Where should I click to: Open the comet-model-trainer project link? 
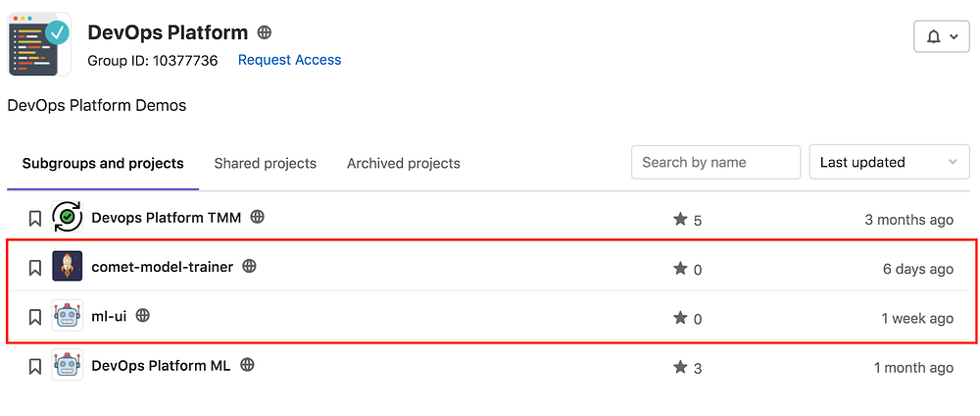point(162,267)
